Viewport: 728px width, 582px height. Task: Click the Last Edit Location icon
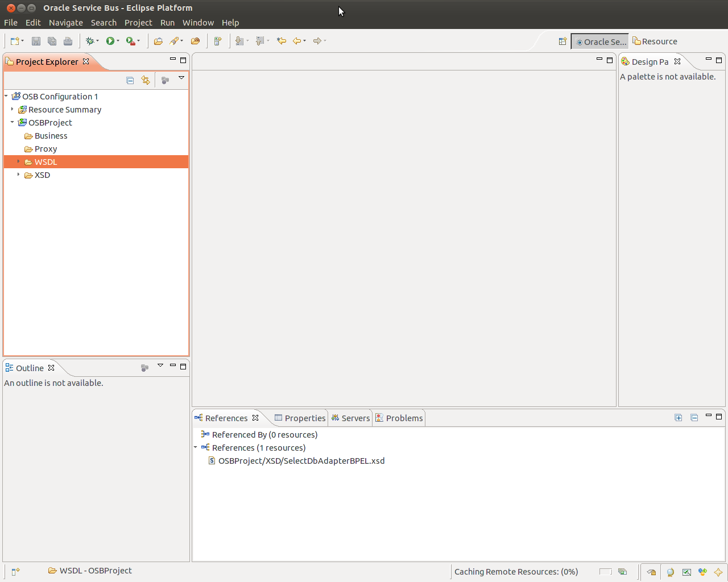pyautogui.click(x=281, y=41)
